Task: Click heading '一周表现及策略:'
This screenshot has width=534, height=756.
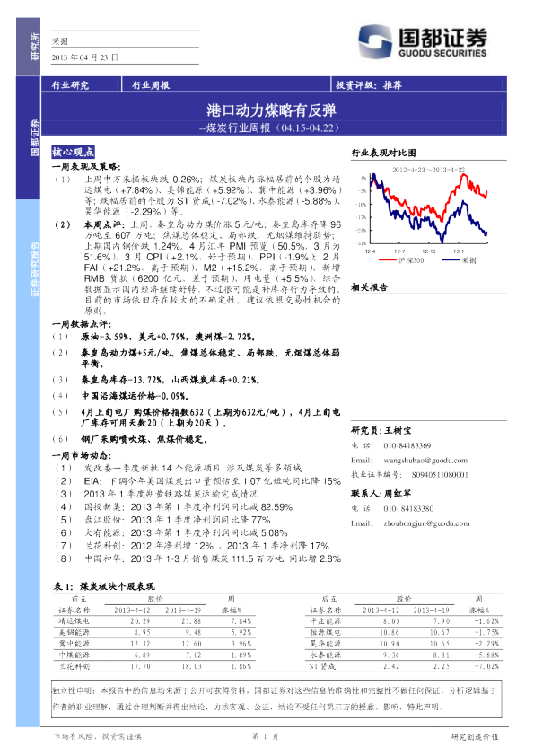Action: [x=86, y=166]
